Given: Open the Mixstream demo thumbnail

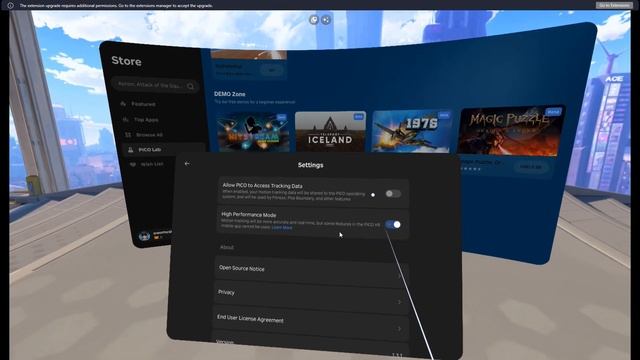Looking at the screenshot, I should coord(253,133).
